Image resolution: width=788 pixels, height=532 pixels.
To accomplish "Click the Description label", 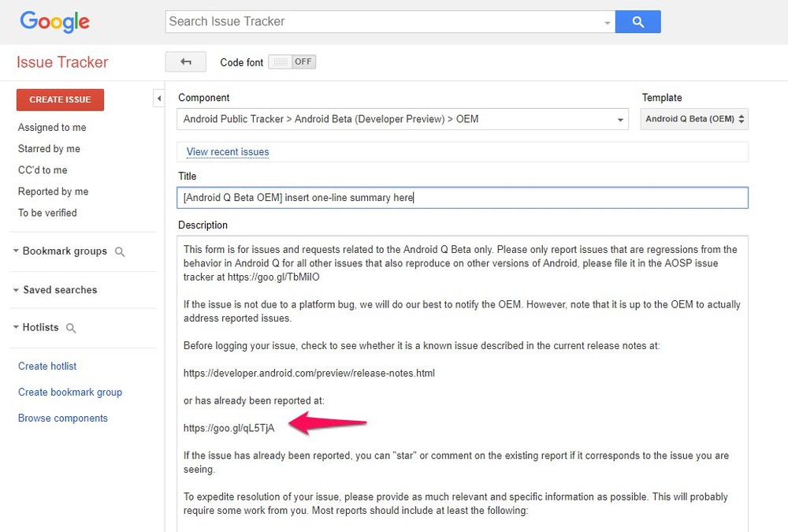I will (x=203, y=225).
